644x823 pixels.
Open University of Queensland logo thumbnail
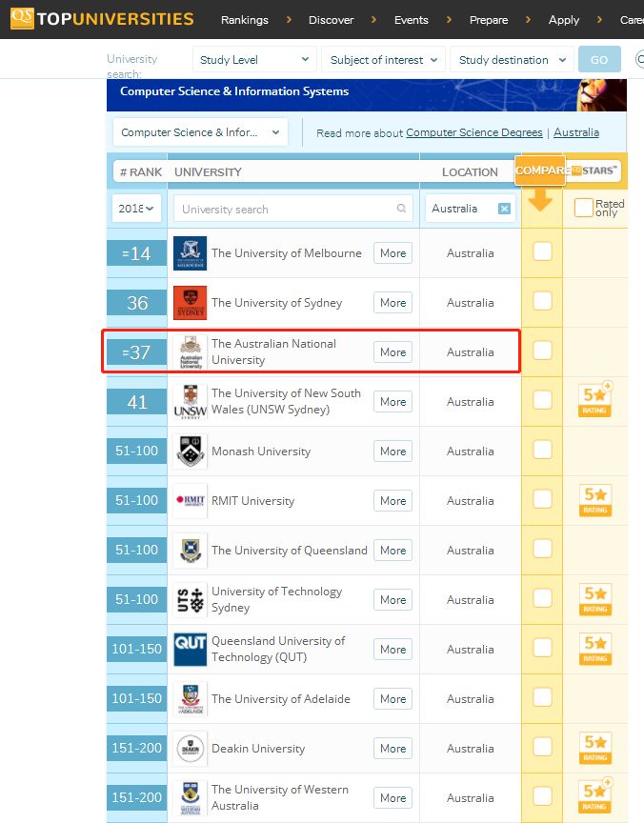190,550
